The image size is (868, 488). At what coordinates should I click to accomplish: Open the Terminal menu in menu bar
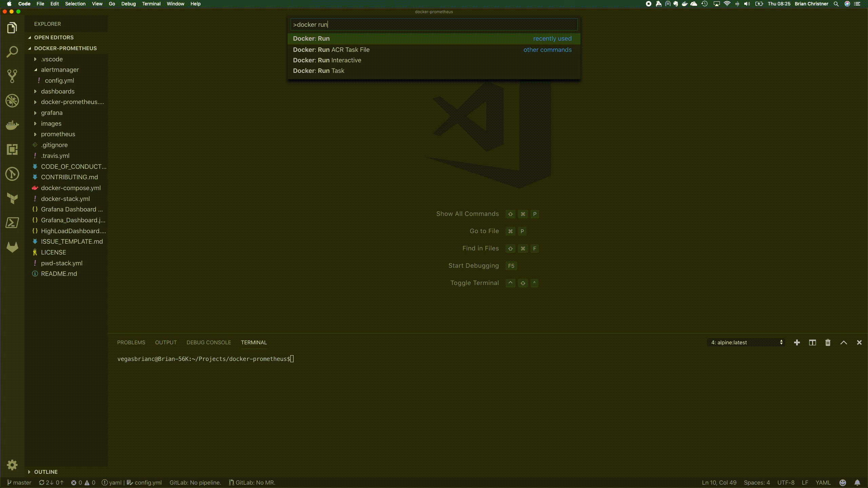[x=151, y=4]
